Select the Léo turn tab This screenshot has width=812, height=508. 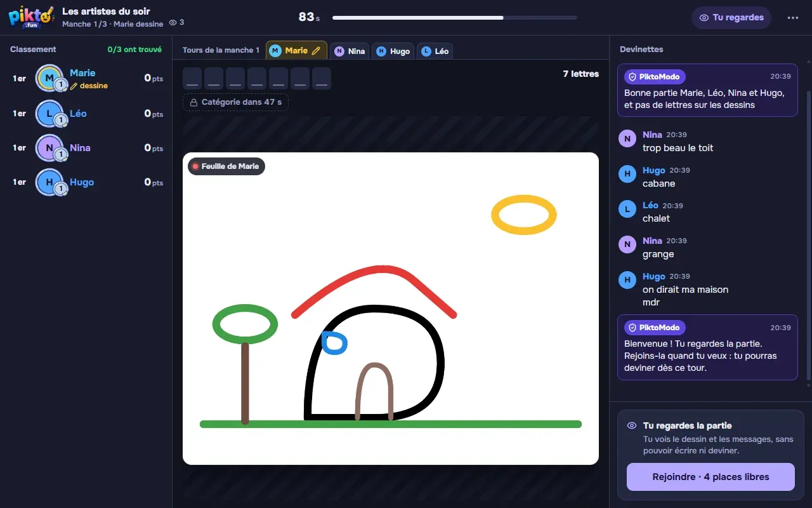coord(435,51)
